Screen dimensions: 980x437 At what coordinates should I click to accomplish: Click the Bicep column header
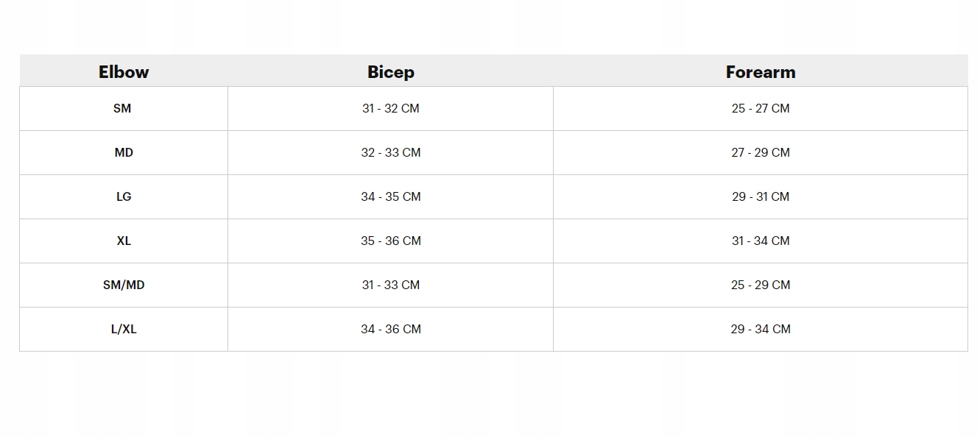pos(391,72)
